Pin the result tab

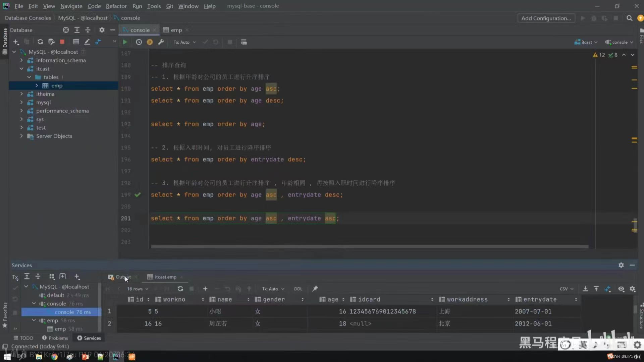pyautogui.click(x=315, y=289)
